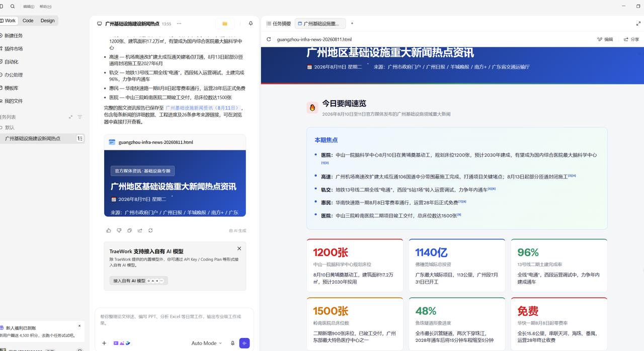This screenshot has width=644, height=351.
Task: Click the 48% statistic card
Action: (x=457, y=324)
